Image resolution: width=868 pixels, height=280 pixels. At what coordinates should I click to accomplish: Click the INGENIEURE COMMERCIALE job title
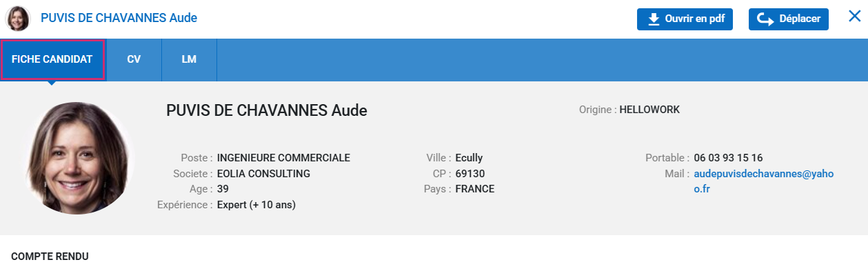(x=283, y=158)
